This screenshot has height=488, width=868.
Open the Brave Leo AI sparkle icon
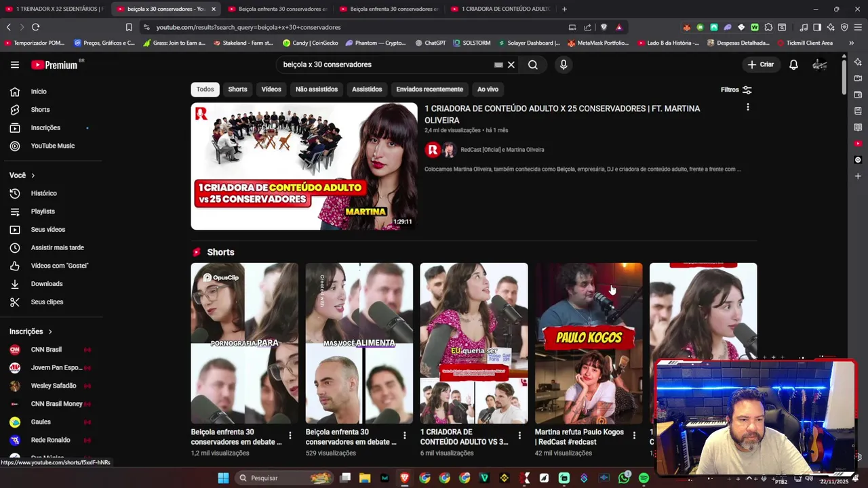[831, 27]
